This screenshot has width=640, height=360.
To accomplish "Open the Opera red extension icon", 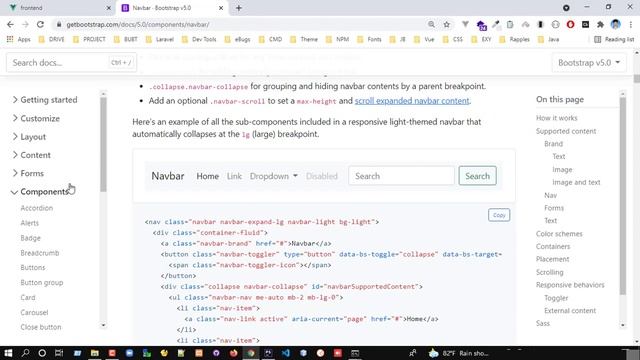I will click(570, 24).
